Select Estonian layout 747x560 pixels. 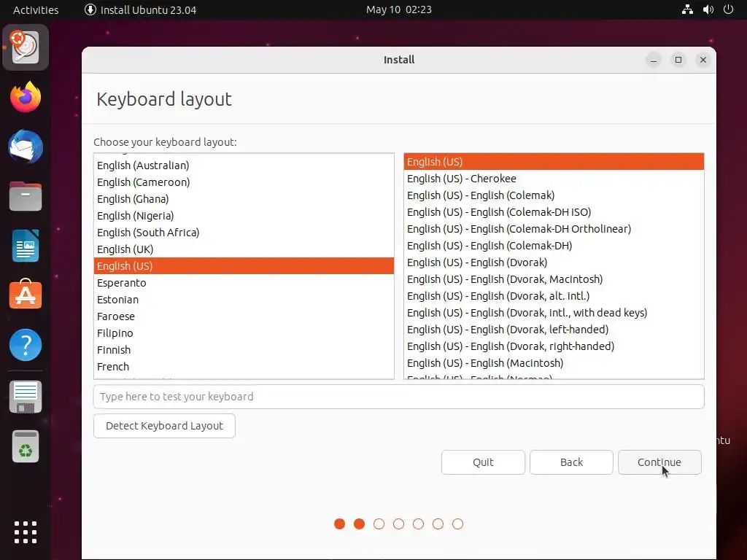coord(244,300)
